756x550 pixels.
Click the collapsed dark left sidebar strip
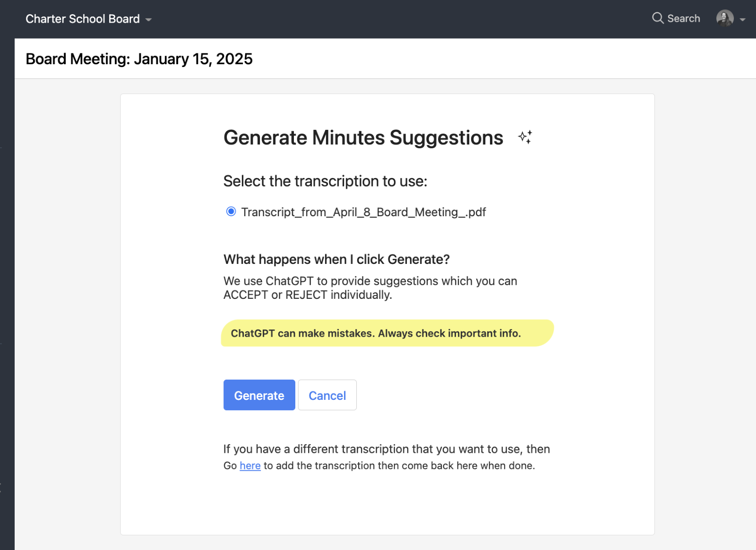click(7, 294)
